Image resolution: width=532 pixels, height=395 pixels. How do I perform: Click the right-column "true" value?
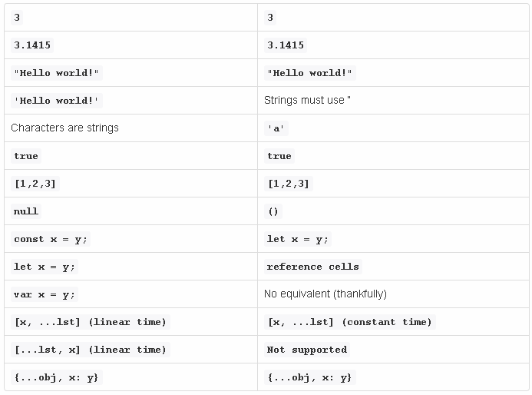pos(279,156)
